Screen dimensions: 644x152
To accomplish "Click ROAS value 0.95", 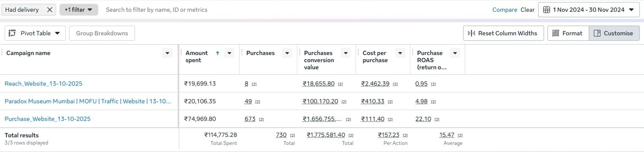I will coord(421,84).
